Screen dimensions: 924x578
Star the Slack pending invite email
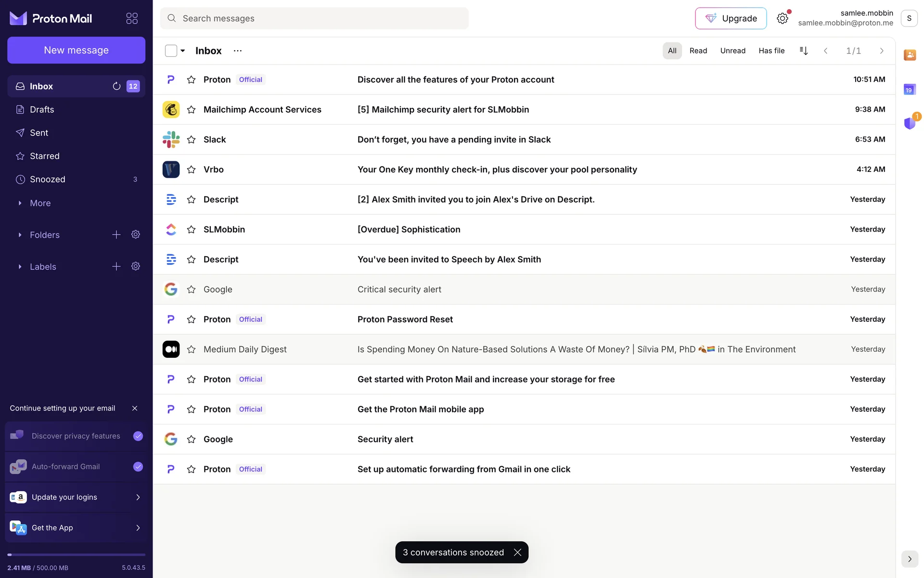[191, 140]
